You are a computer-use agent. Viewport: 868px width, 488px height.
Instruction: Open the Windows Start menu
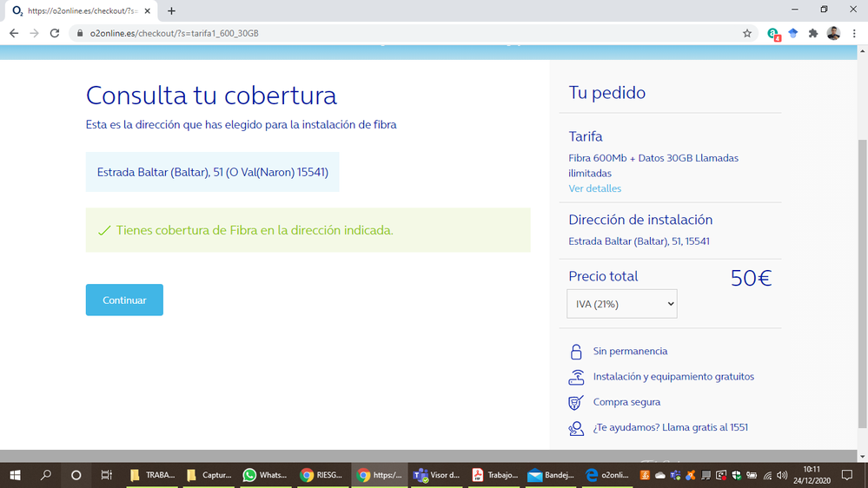pyautogui.click(x=16, y=475)
